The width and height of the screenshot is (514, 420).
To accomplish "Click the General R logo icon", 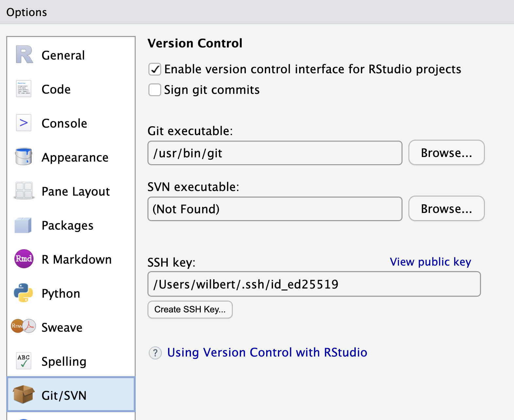I will 24,55.
